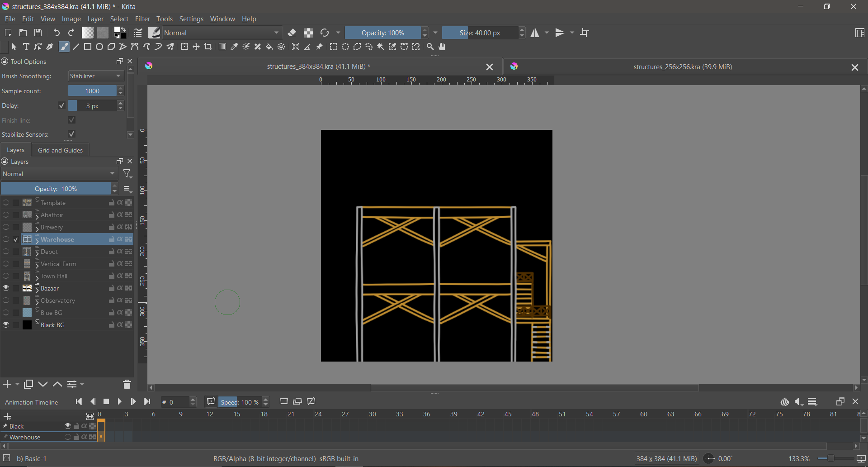Toggle visibility of the Black BG layer
This screenshot has height=467, width=868.
coord(6,325)
